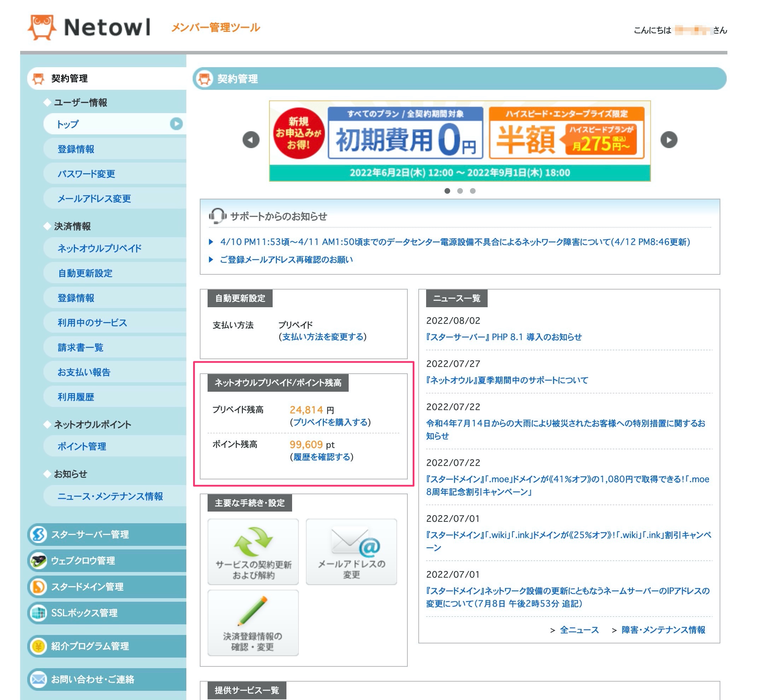Click the owl icon in 契約管理 sidebar header
Image resolution: width=761 pixels, height=700 pixels.
(x=38, y=79)
